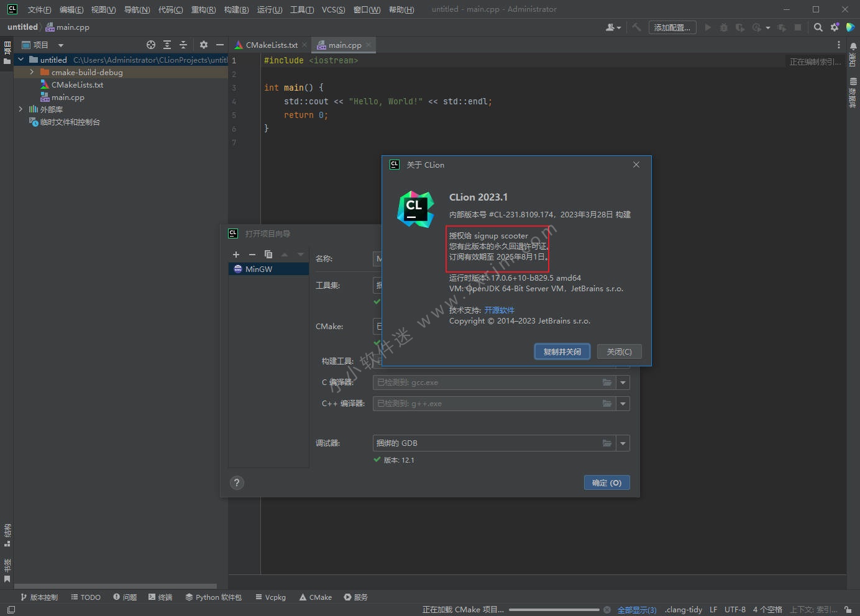Click the Profile run icon
This screenshot has width=860, height=616.
(756, 27)
